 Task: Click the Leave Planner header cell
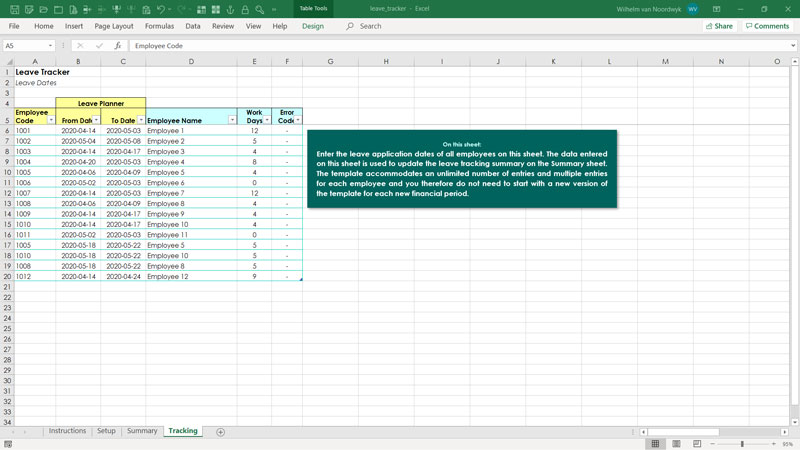[x=101, y=103]
